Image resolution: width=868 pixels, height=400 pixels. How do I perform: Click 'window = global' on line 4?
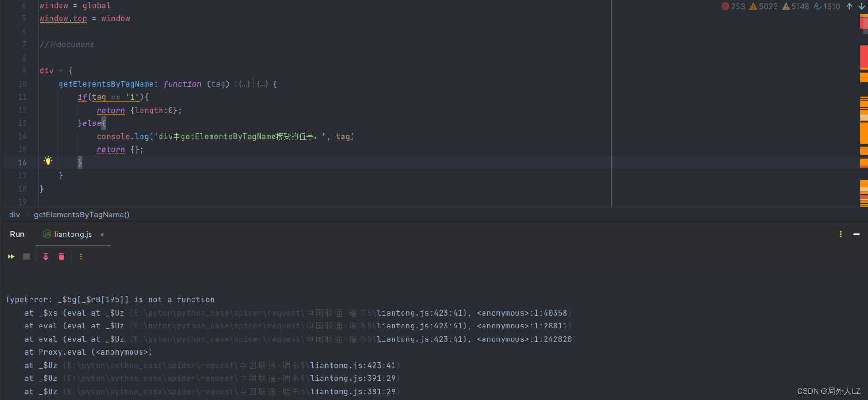click(x=75, y=6)
